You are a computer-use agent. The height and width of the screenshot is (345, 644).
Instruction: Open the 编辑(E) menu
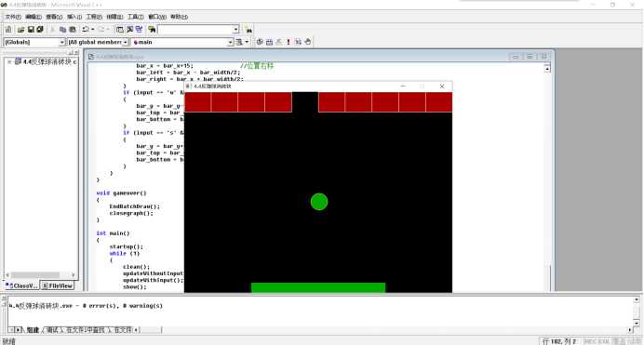coord(34,17)
